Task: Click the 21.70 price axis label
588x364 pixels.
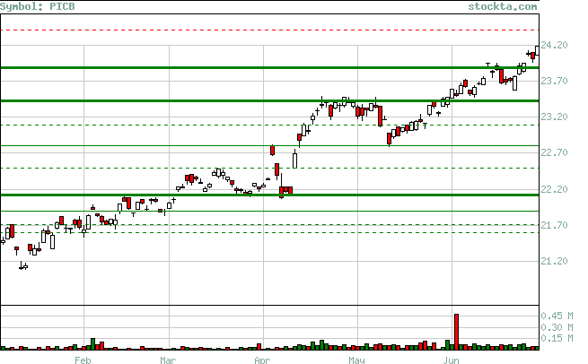Action: 554,225
